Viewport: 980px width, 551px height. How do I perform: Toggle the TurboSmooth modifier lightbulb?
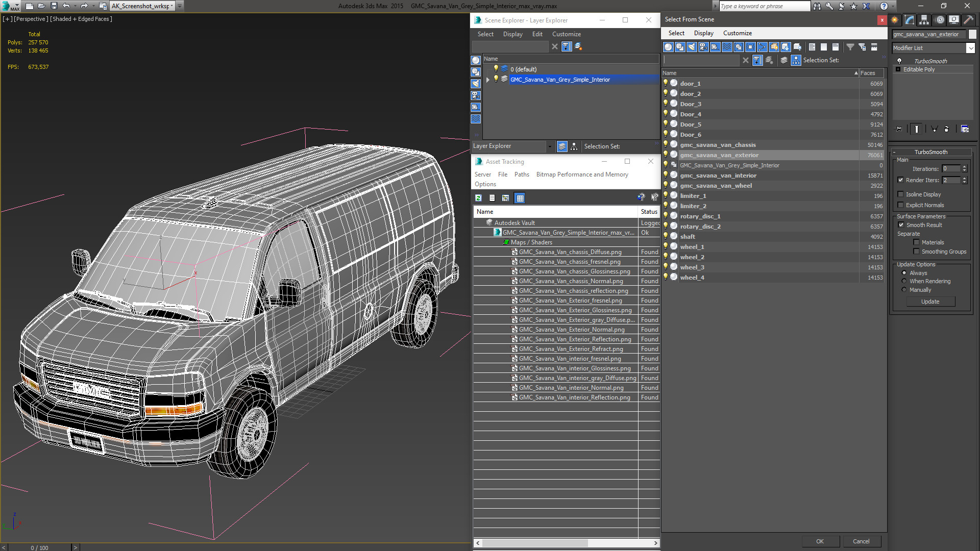click(x=899, y=61)
